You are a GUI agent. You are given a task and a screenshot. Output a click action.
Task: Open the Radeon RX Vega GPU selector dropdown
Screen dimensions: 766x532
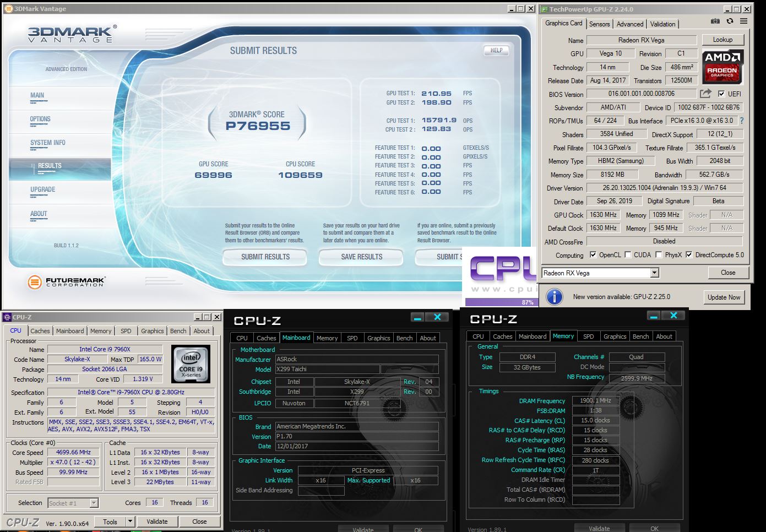[x=654, y=273]
